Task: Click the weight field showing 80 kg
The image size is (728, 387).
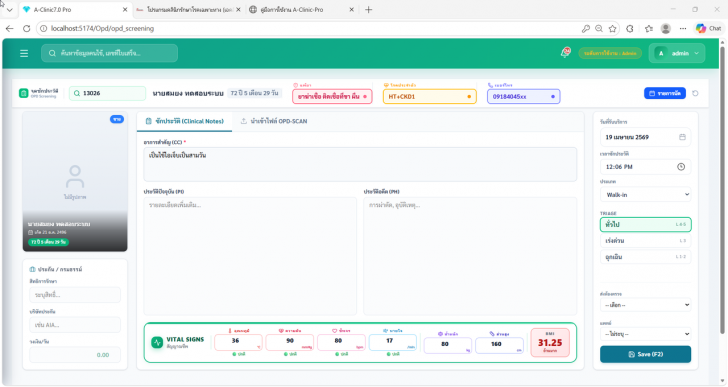Action: pos(448,345)
